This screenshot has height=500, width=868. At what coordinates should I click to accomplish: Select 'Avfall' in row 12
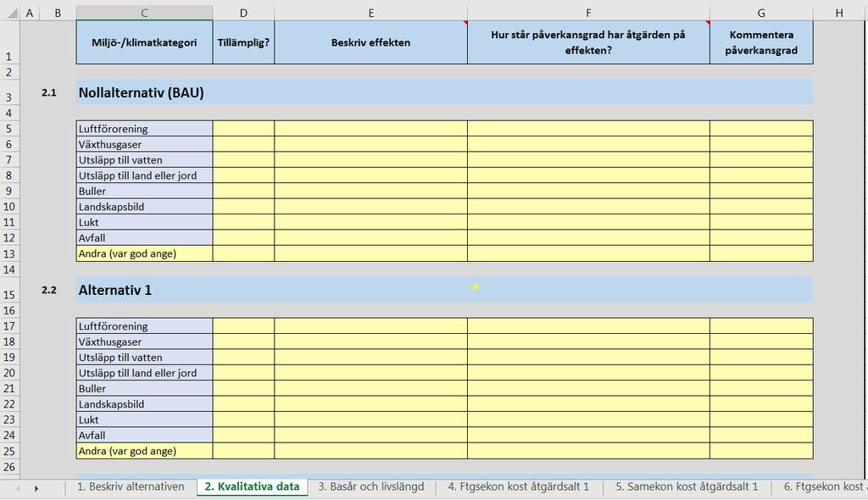coord(144,237)
